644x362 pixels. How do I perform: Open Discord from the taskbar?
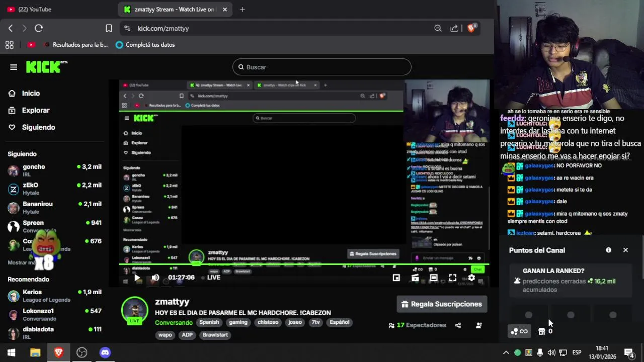pos(105,352)
